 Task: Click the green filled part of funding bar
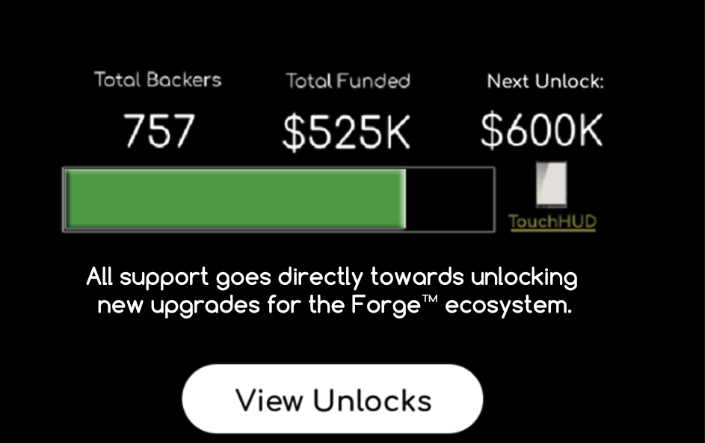tap(236, 199)
